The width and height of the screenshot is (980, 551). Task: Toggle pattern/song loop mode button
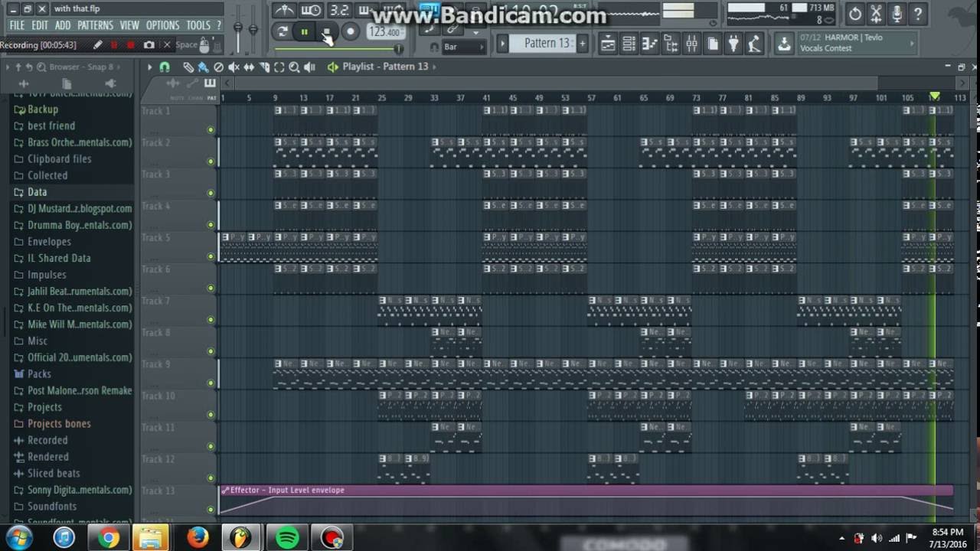[x=283, y=31]
